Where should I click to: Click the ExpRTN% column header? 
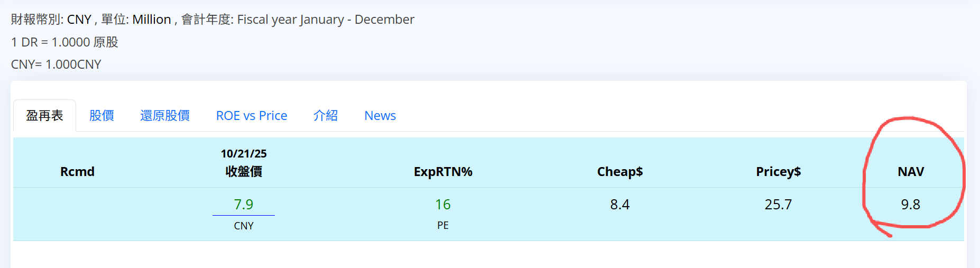[x=443, y=172]
